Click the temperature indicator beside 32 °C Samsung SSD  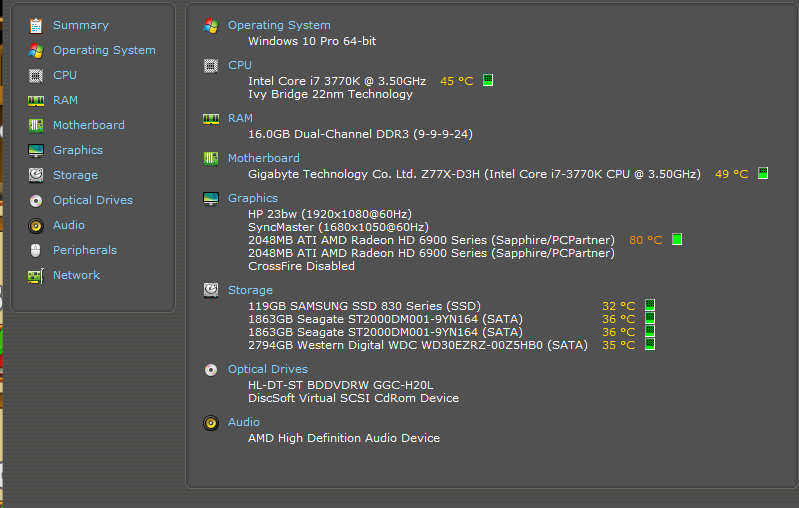pyautogui.click(x=650, y=305)
